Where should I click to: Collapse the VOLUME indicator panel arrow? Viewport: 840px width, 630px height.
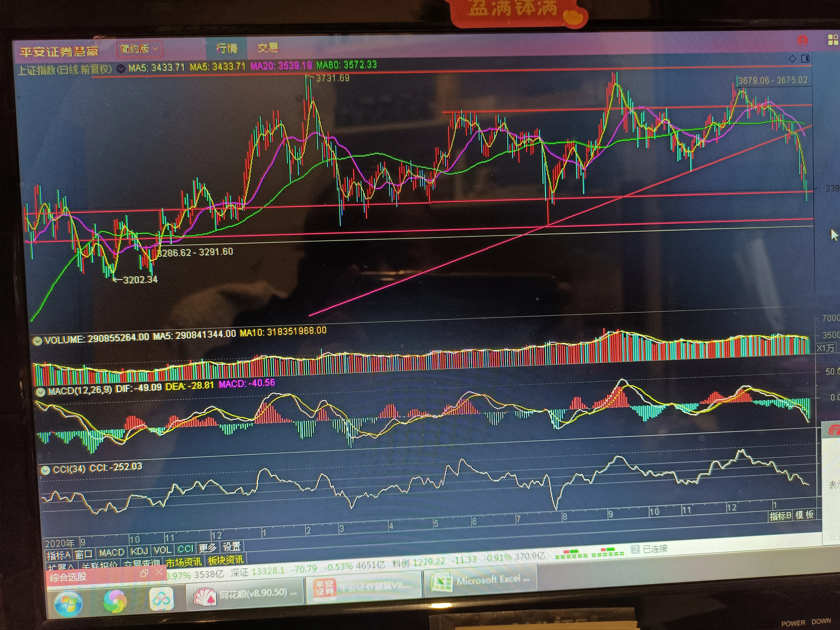[x=37, y=341]
